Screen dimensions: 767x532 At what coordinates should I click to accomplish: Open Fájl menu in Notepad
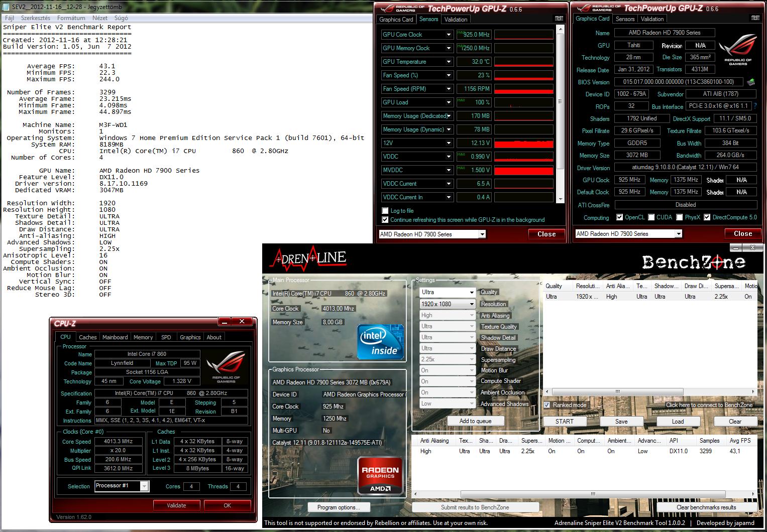tap(10, 18)
